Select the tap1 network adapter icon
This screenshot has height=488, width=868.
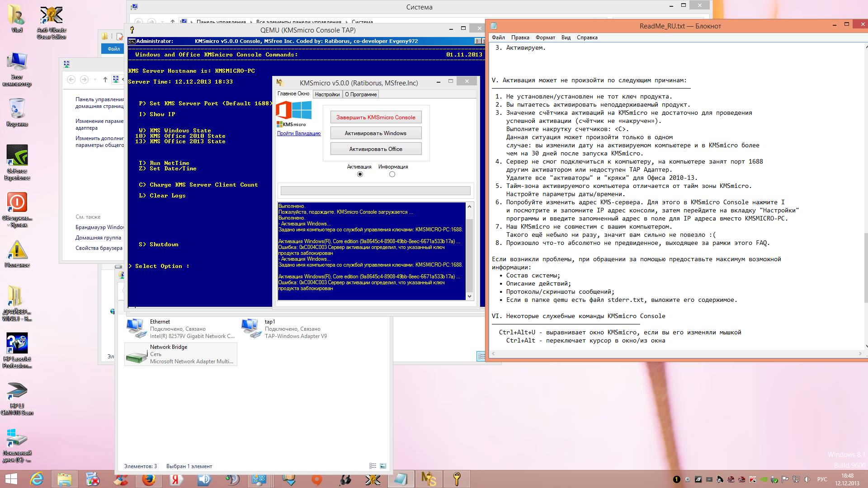click(x=251, y=328)
